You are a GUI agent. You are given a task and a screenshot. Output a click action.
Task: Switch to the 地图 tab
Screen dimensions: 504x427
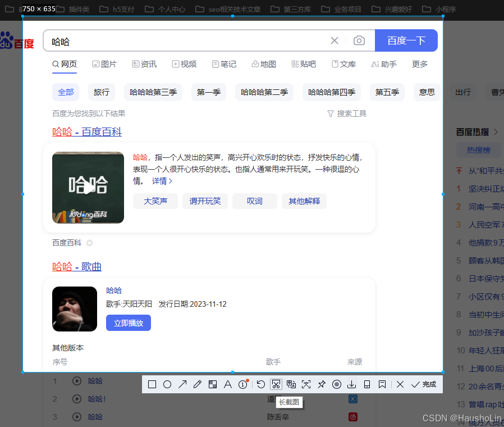(x=264, y=64)
